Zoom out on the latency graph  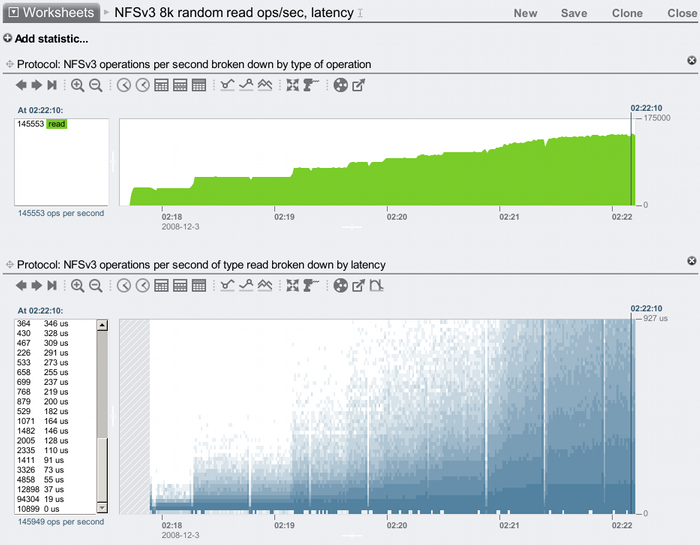point(96,286)
